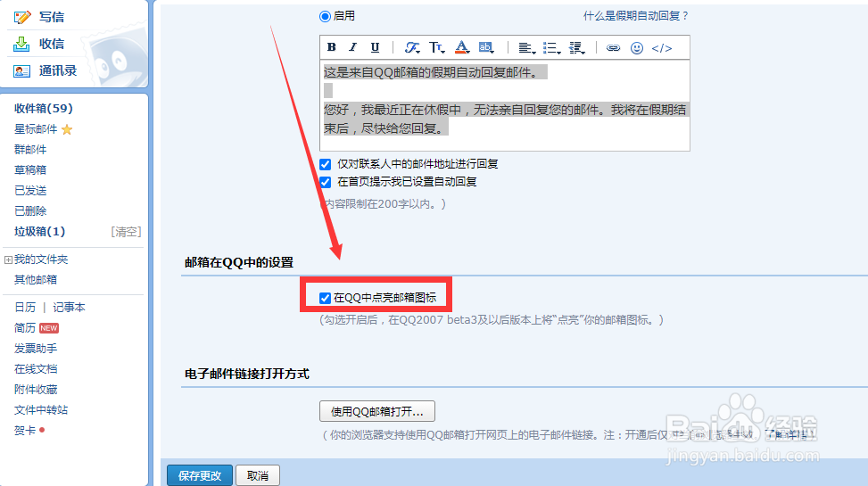Open the text background color picker

pyautogui.click(x=486, y=47)
